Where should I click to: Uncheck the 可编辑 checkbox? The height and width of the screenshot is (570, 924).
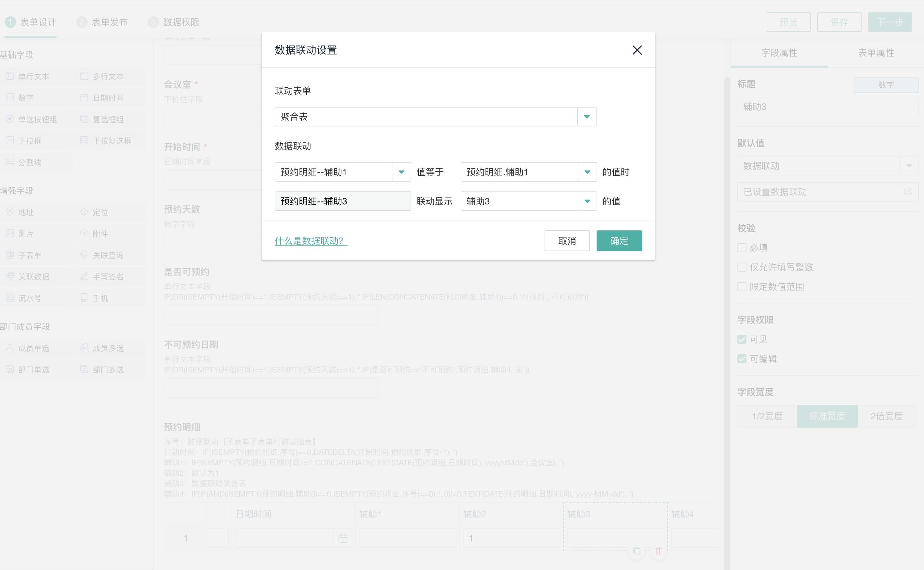[x=742, y=359]
